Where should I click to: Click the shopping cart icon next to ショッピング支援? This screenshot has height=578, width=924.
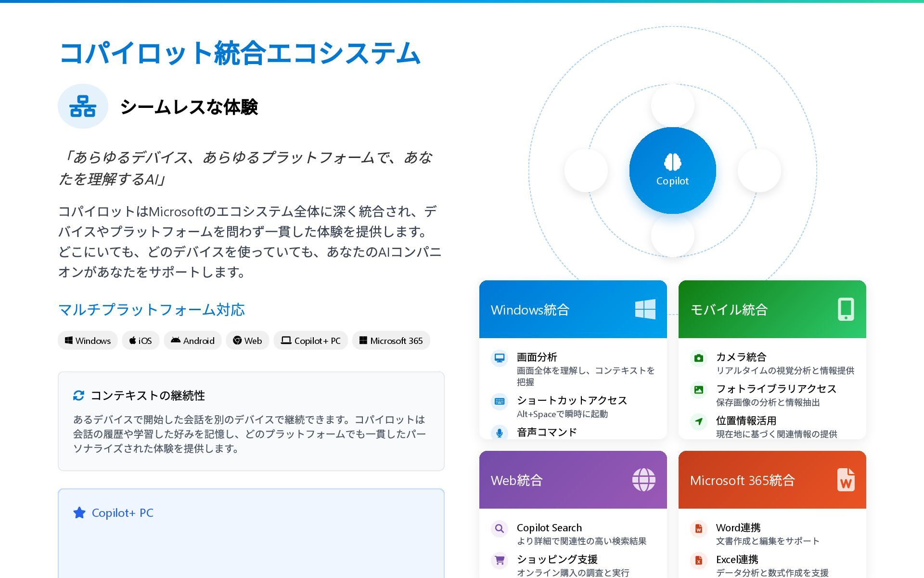(500, 560)
